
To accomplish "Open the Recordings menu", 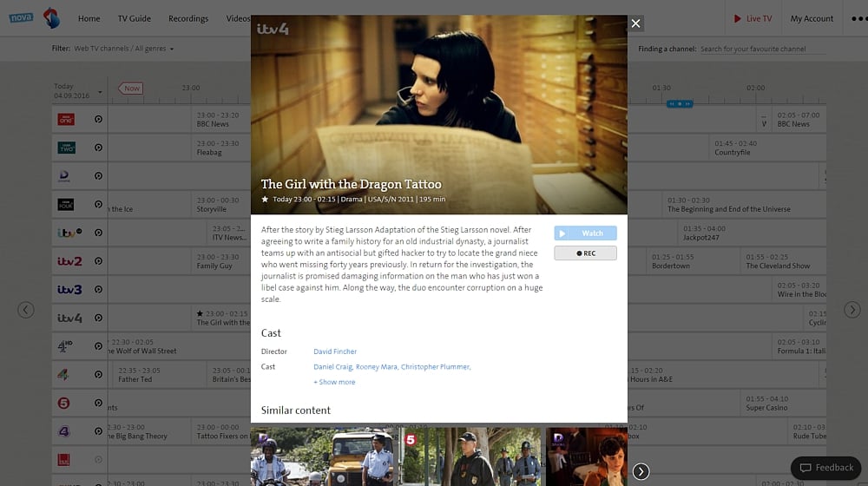I will coord(188,18).
